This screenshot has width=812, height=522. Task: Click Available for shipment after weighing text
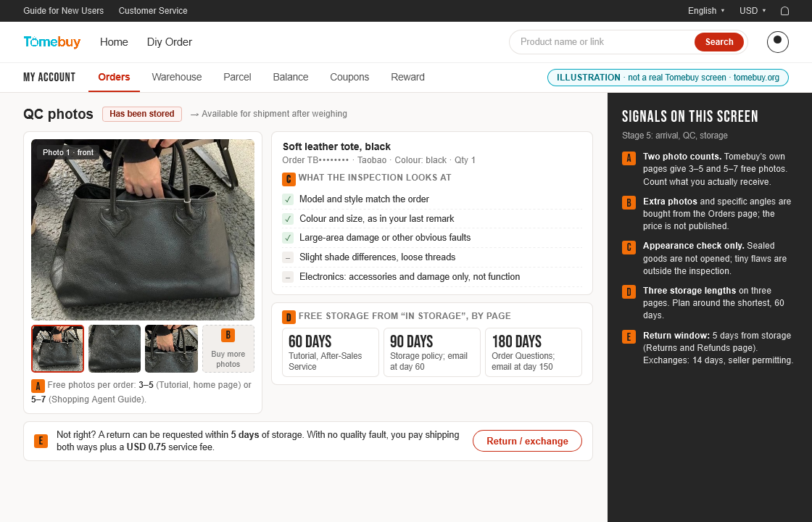(274, 114)
